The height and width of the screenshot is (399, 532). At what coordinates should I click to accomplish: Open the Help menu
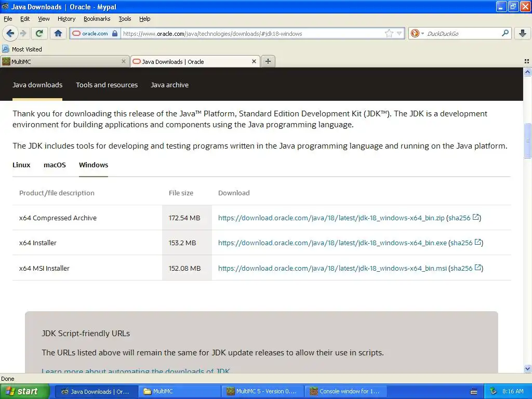tap(145, 19)
